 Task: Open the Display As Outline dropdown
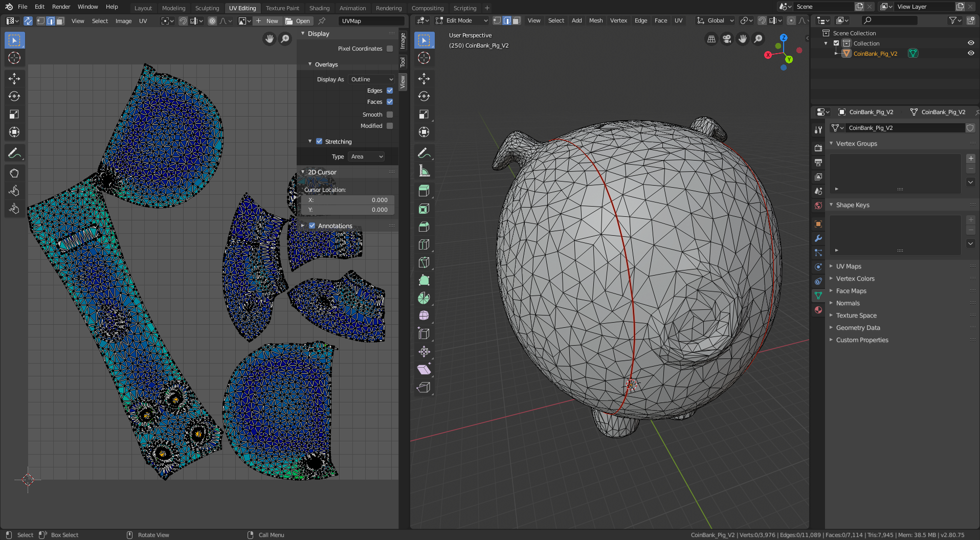[372, 79]
